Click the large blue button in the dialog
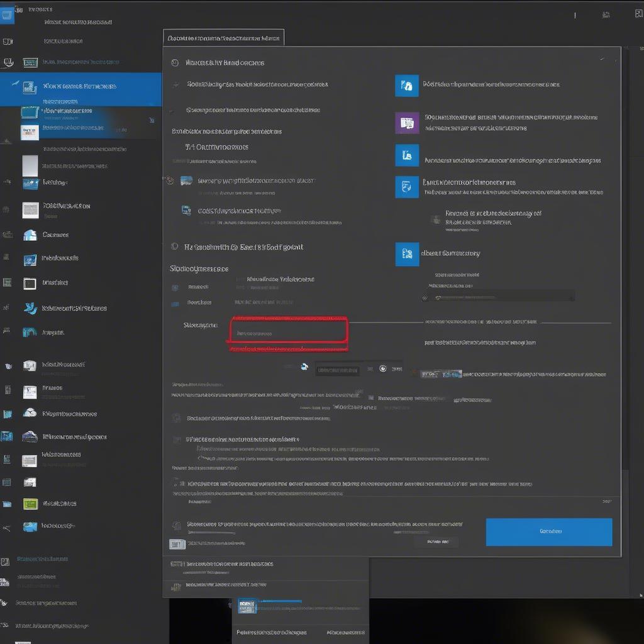The image size is (644, 644). click(548, 532)
